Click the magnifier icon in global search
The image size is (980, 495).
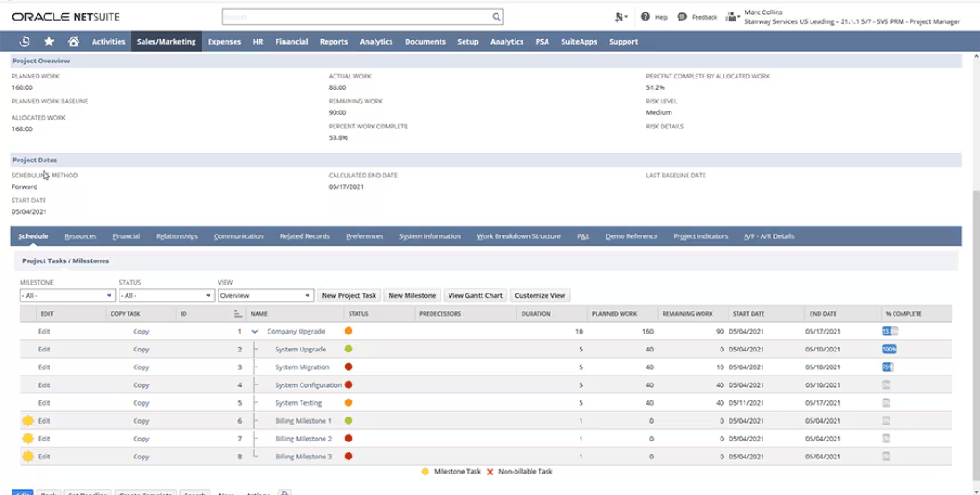point(497,17)
